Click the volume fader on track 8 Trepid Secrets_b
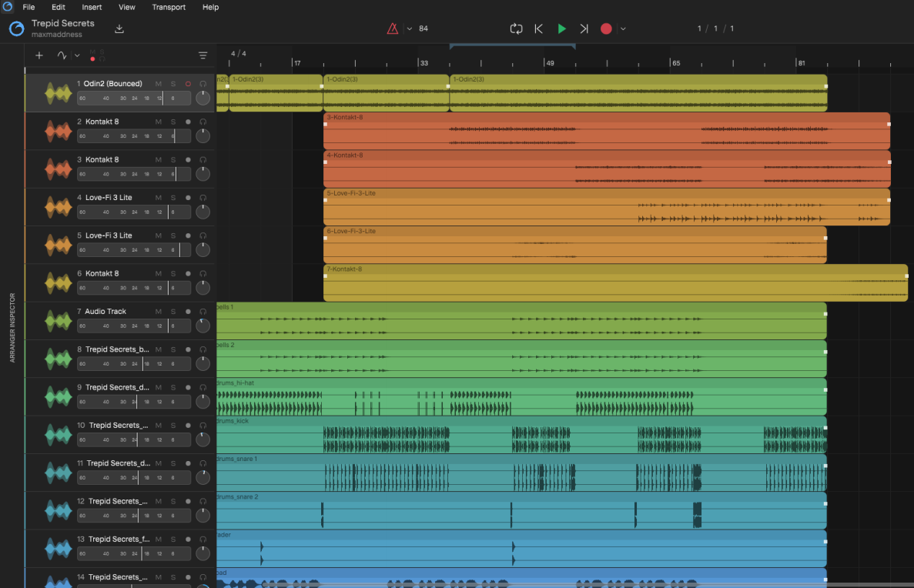 (134, 363)
